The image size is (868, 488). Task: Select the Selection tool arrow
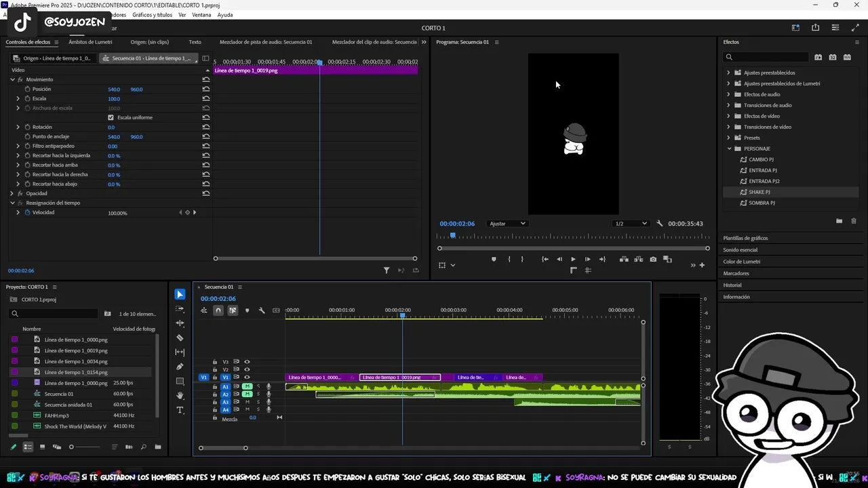[180, 294]
